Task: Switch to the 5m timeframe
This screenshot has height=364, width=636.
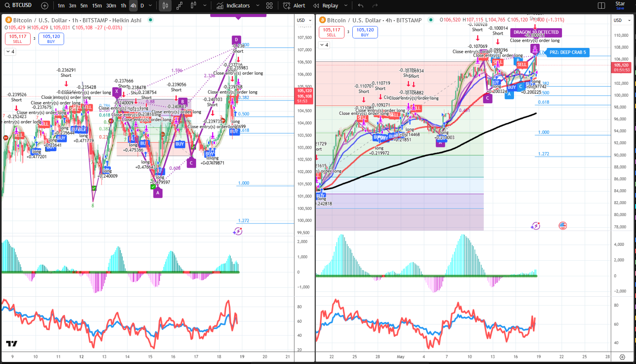Action: (84, 6)
